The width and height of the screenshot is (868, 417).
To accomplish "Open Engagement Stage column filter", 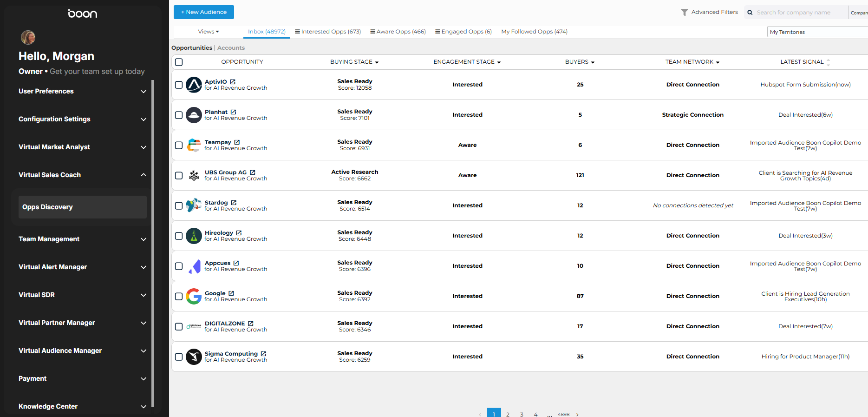I will click(499, 62).
